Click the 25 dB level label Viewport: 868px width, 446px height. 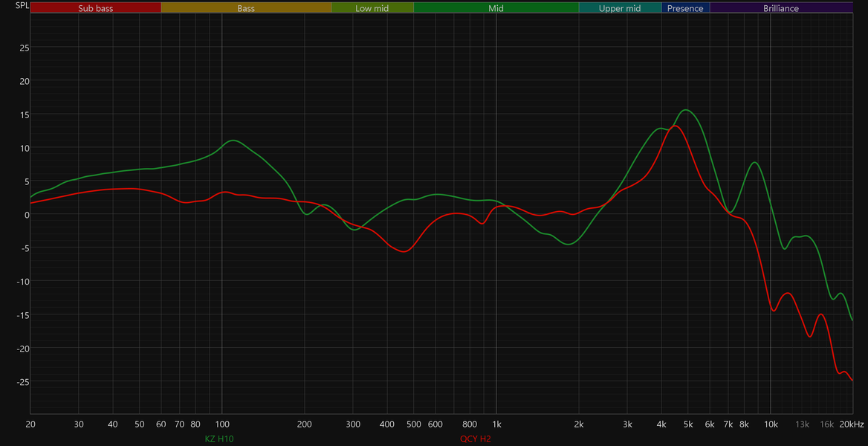25,48
